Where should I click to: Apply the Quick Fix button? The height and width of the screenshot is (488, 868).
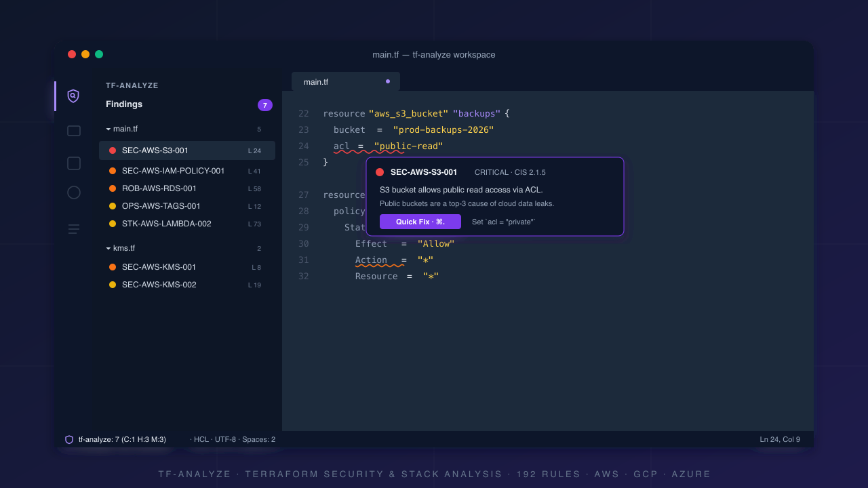(x=420, y=222)
